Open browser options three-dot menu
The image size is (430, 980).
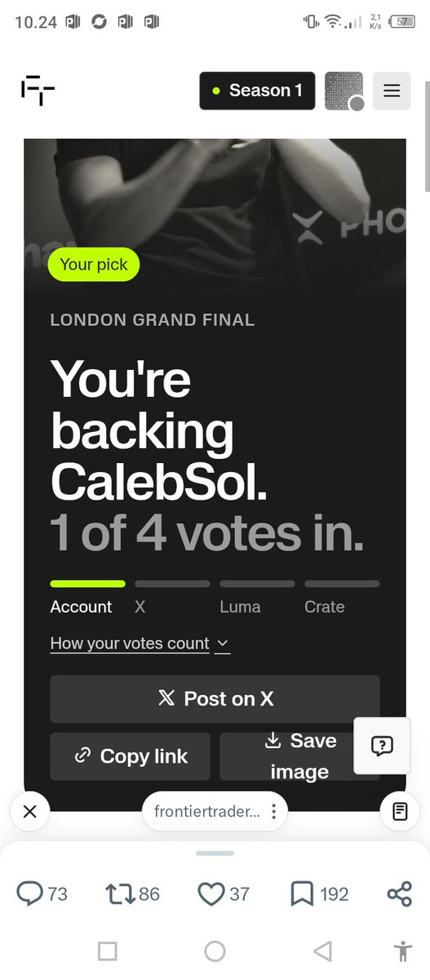click(x=274, y=812)
